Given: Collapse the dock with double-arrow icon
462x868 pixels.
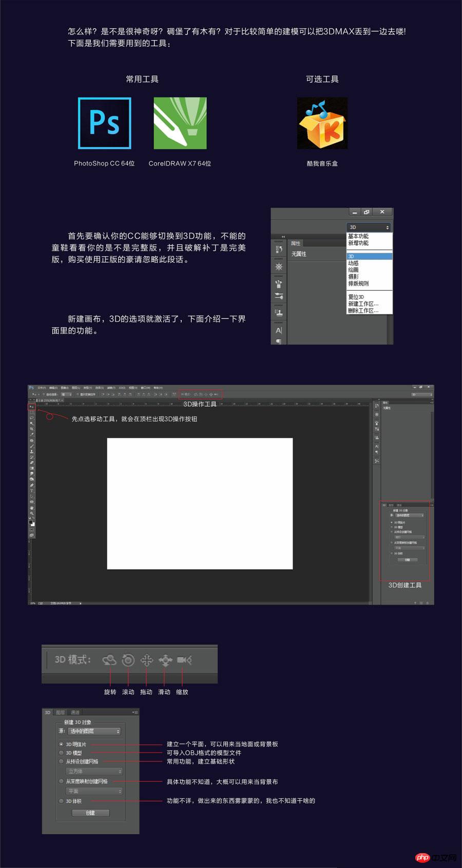Looking at the screenshot, I should point(283,237).
